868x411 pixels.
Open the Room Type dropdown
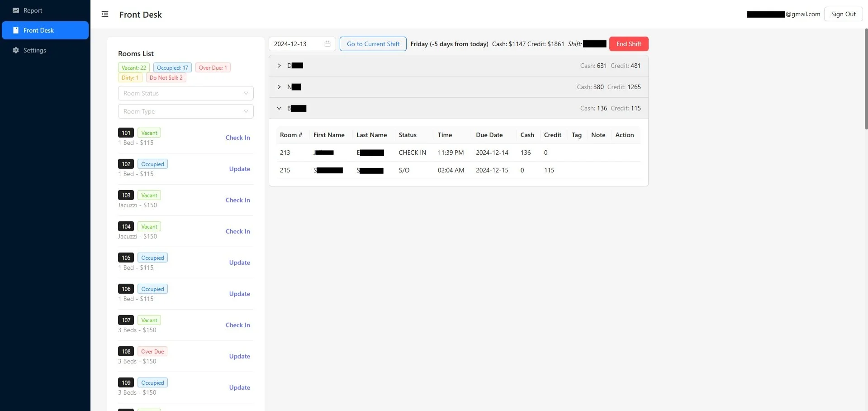tap(186, 111)
